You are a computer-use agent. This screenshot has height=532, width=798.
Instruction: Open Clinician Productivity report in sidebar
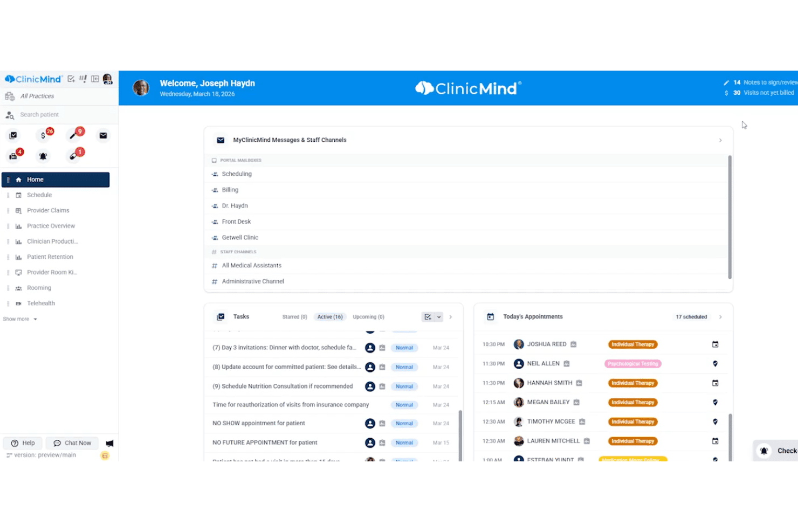(x=56, y=241)
